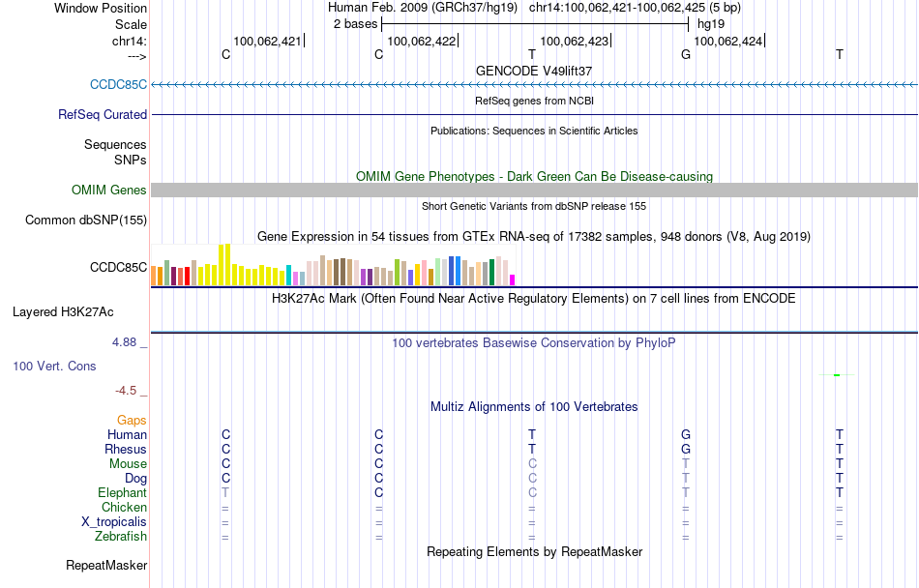919x588 pixels.
Task: Click the GENCODE V49lift37 track title
Action: (534, 71)
